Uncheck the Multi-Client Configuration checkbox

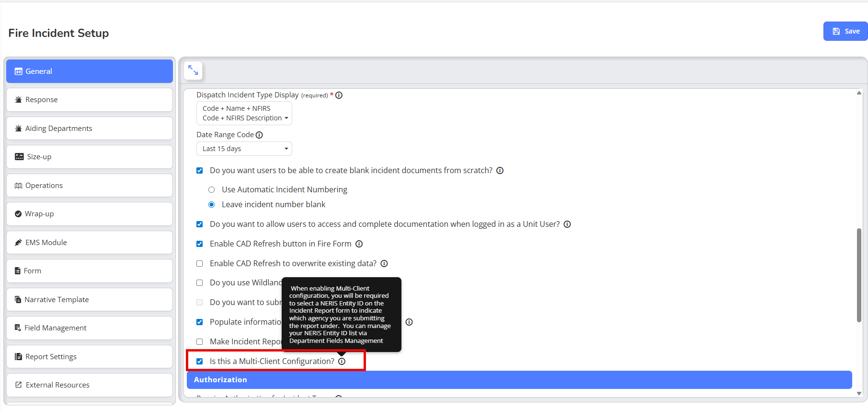[x=200, y=361]
